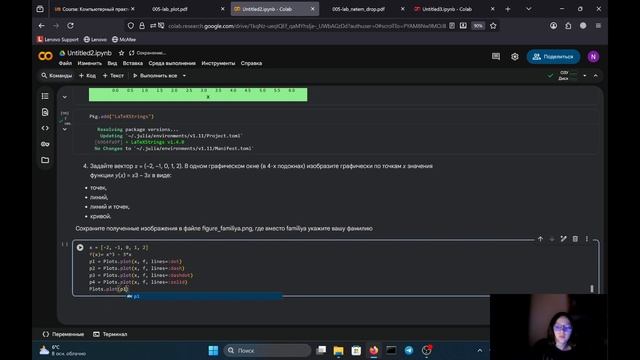The width and height of the screenshot is (640, 360).
Task: Move the selected cell down
Action: pos(552,239)
